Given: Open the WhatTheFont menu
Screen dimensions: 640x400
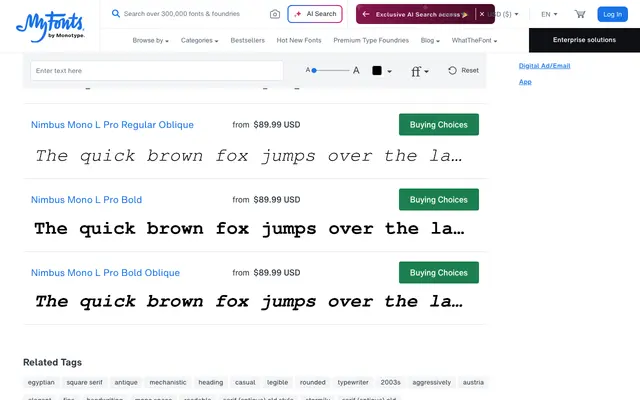Looking at the screenshot, I should click(x=474, y=40).
